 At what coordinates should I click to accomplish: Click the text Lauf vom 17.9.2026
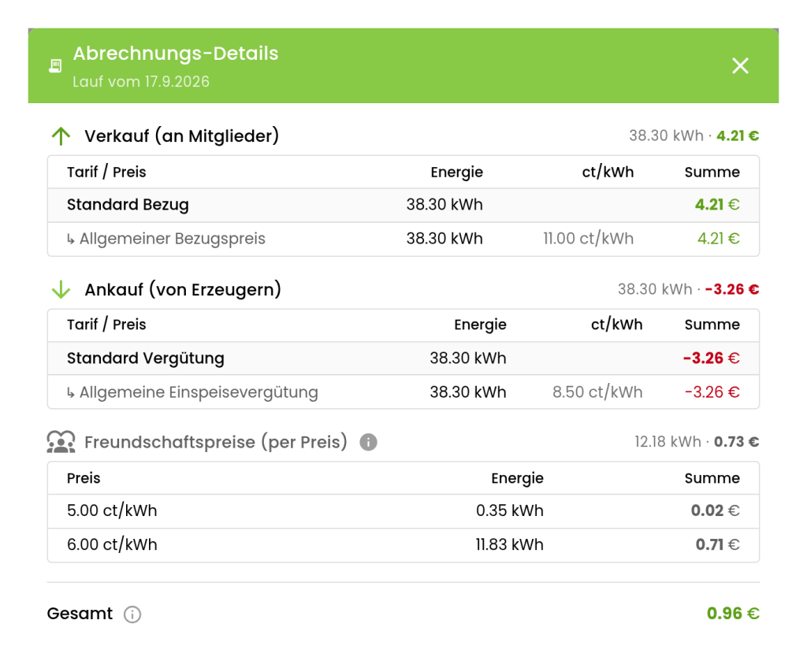(x=141, y=82)
